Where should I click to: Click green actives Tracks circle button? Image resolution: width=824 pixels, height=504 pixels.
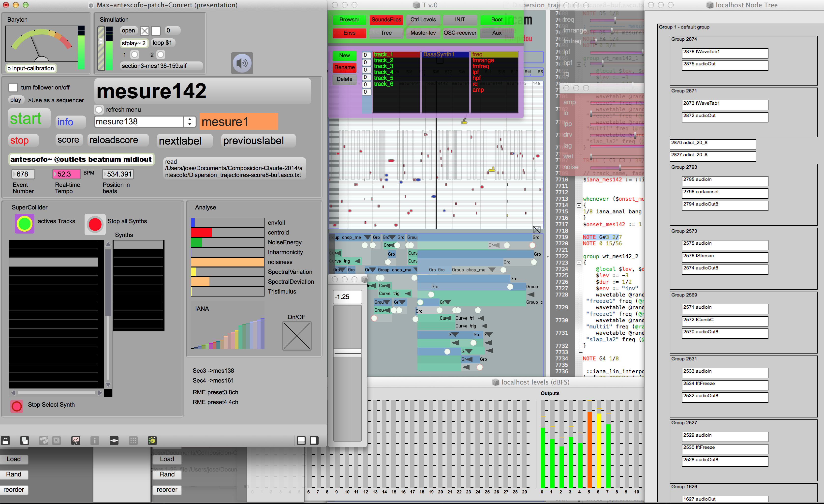pos(24,224)
